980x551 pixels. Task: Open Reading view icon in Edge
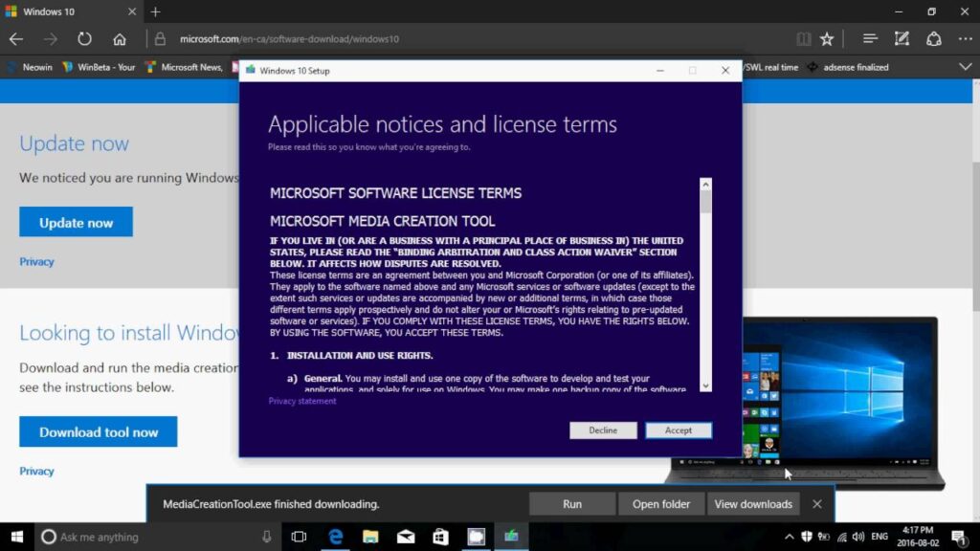click(804, 38)
